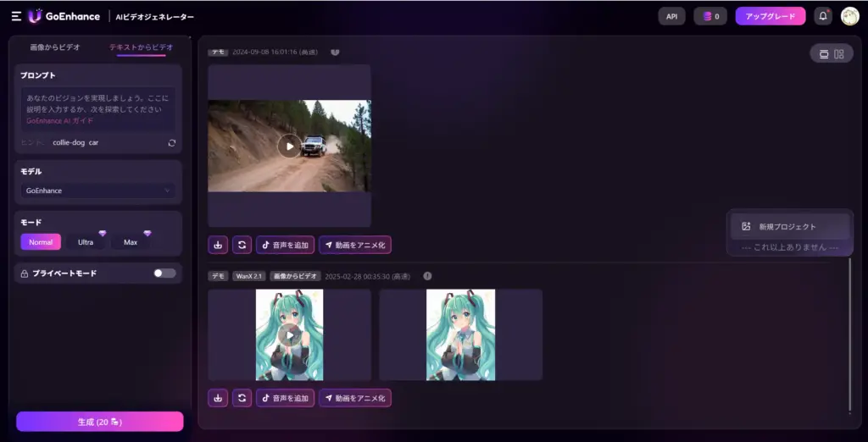Expand the GoEnhance model dropdown
Image resolution: width=868 pixels, height=442 pixels.
coord(98,191)
